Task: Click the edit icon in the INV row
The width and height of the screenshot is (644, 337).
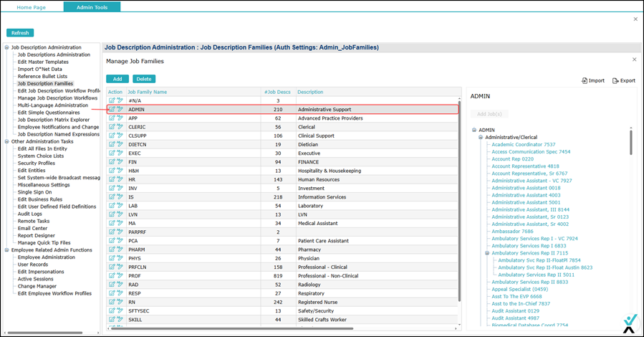Action: pos(112,188)
